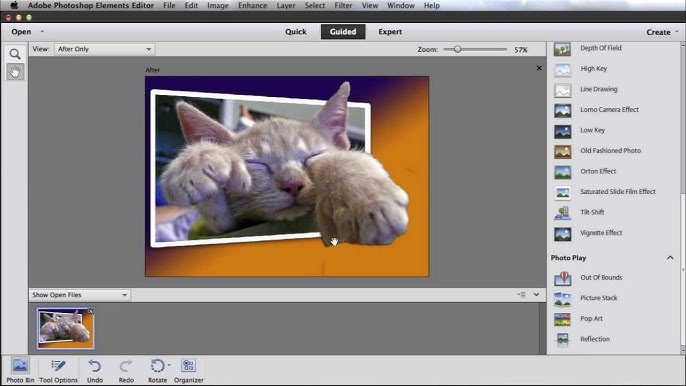
Task: Select the Tilt-Shift effect icon
Action: [562, 213]
